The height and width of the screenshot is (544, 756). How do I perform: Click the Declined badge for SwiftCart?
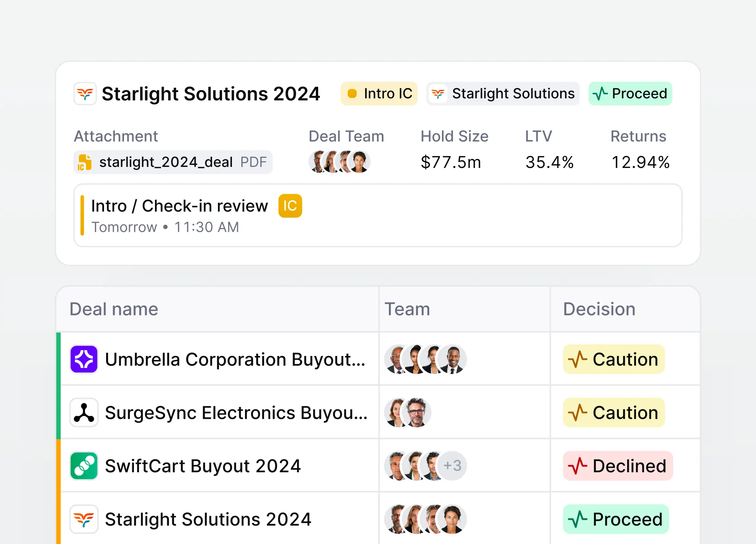[x=618, y=465]
